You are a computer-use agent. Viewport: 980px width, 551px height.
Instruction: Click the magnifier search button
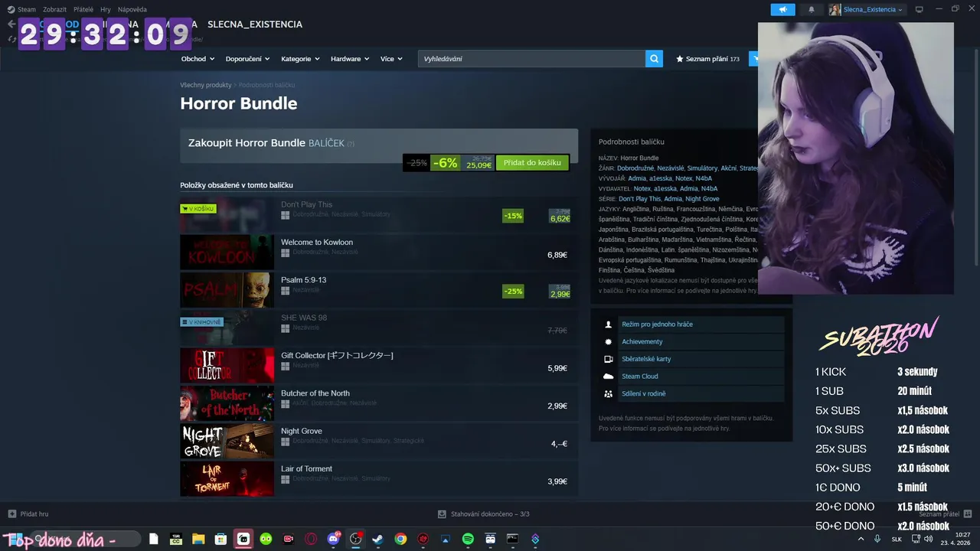tap(654, 59)
